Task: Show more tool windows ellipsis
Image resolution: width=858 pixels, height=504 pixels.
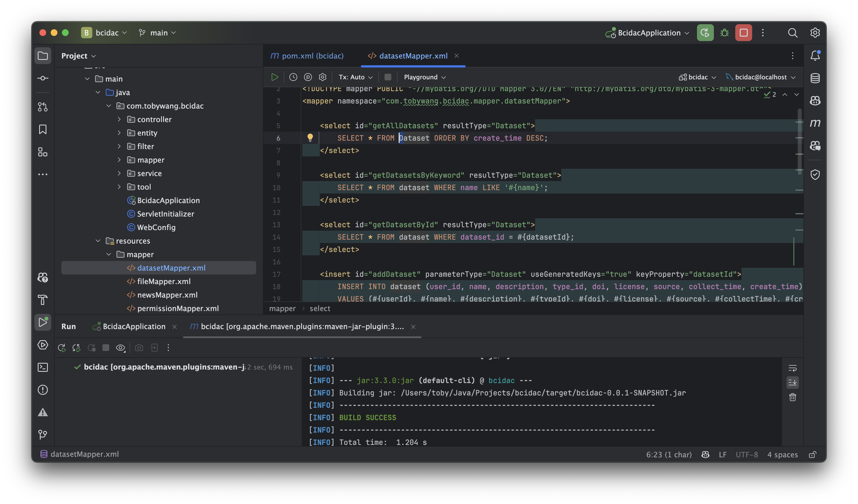Action: tap(43, 174)
